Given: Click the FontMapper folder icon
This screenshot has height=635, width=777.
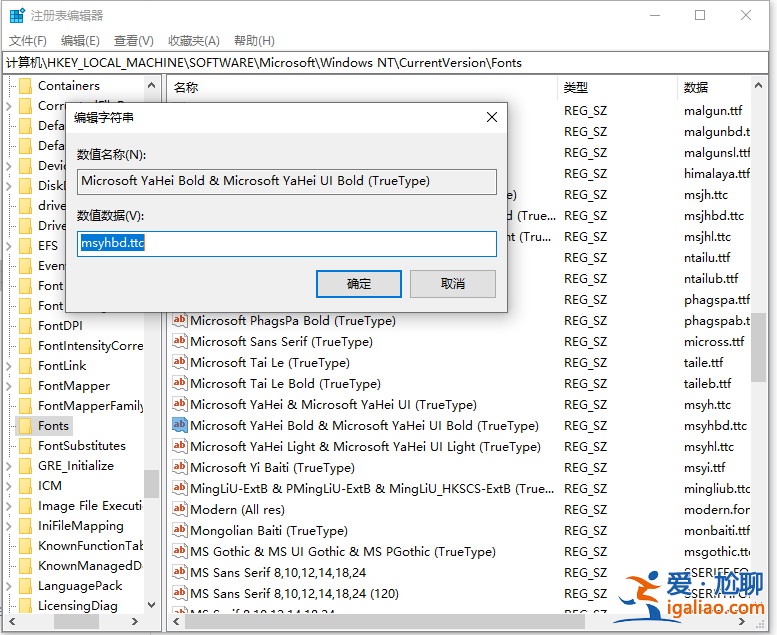Looking at the screenshot, I should pos(25,385).
